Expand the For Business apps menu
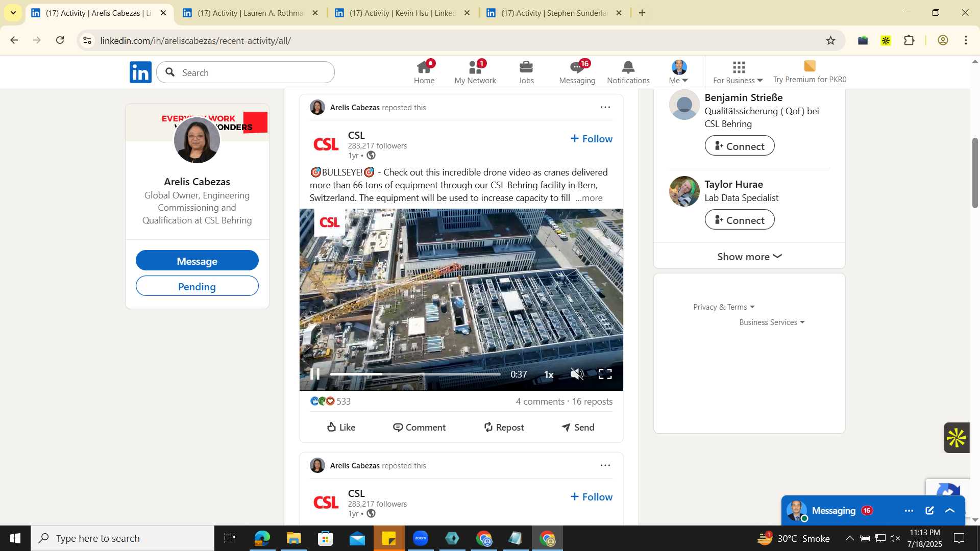 738,72
